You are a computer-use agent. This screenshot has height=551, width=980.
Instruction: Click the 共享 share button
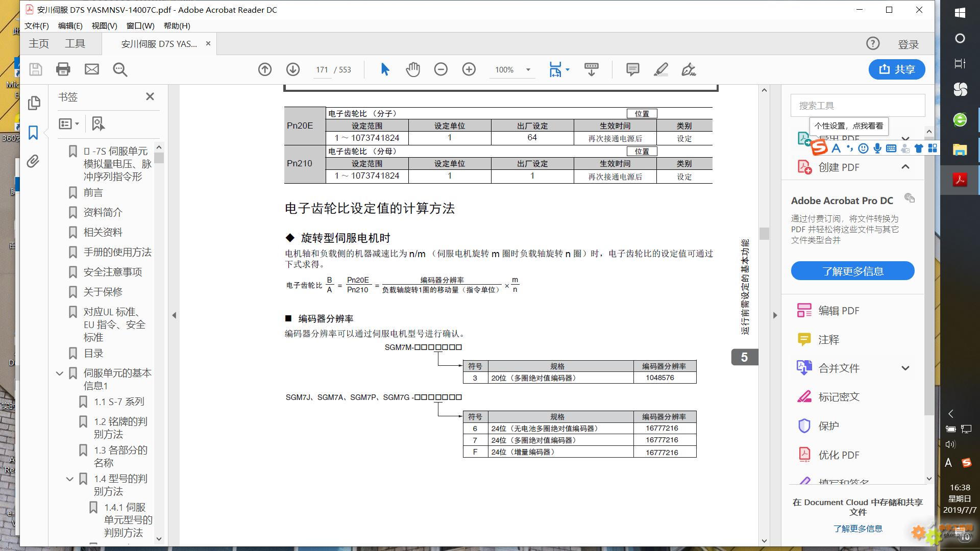897,69
